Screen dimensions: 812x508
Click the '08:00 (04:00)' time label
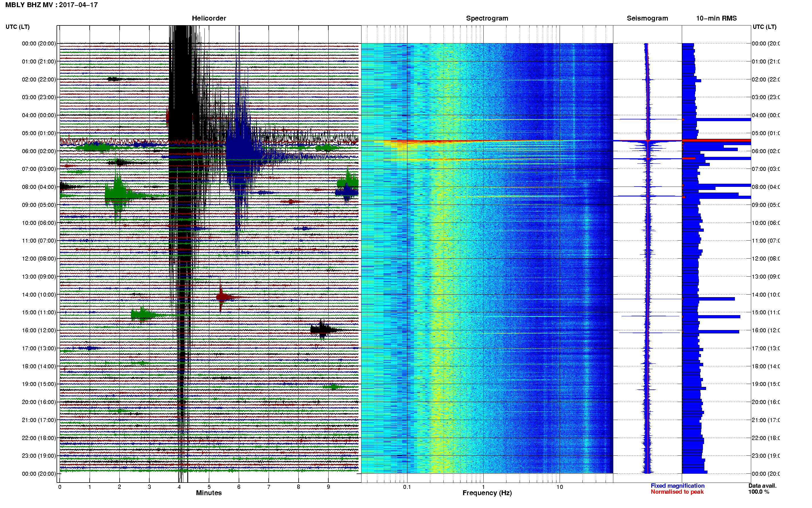[39, 187]
